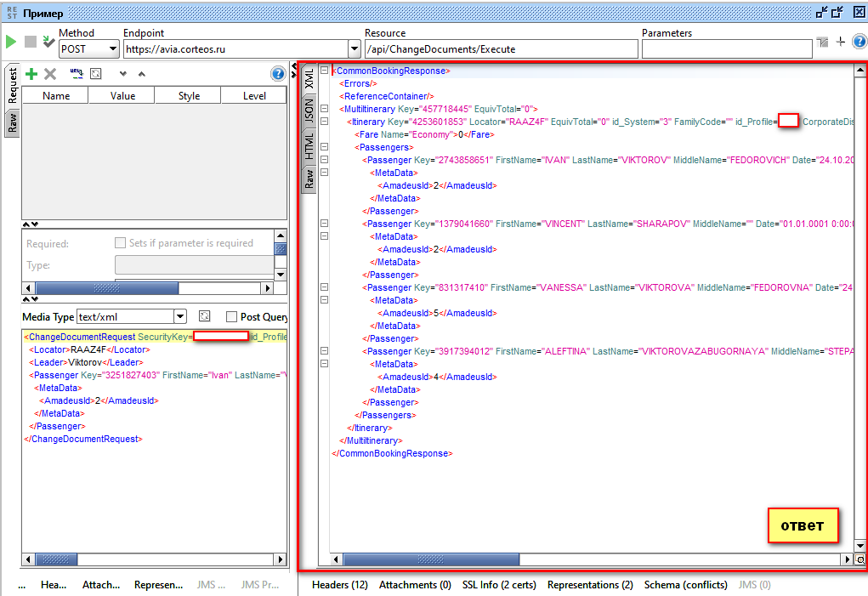The width and height of the screenshot is (868, 596).
Task: Click the response horizontal scrollbar thumb
Action: 429,559
